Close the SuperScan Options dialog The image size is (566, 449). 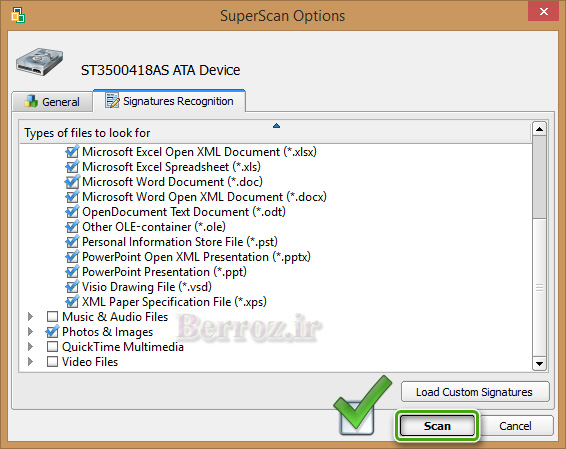[544, 12]
